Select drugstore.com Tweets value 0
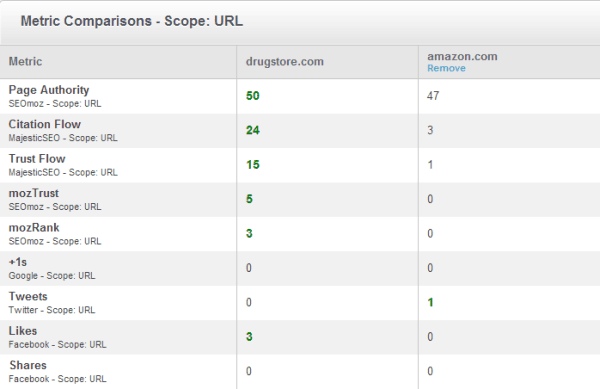This screenshot has width=600, height=389. 249,302
